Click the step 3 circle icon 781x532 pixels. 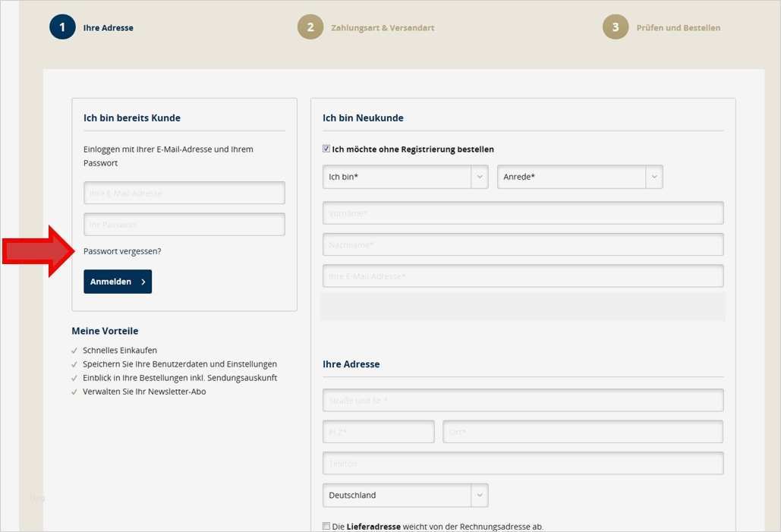pyautogui.click(x=615, y=27)
